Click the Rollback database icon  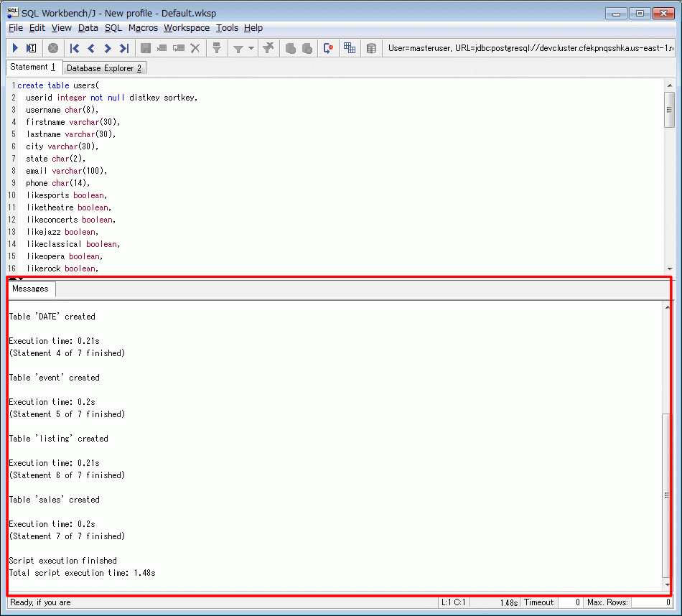point(307,48)
